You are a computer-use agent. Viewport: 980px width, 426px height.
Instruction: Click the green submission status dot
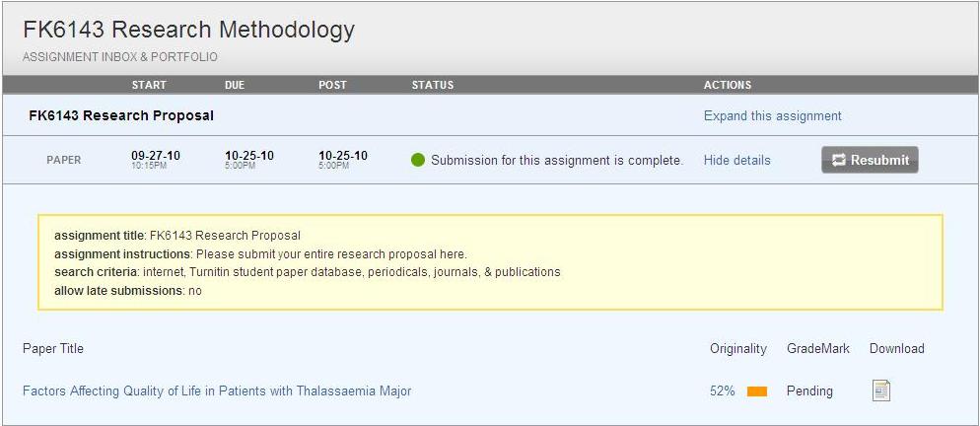click(x=418, y=160)
